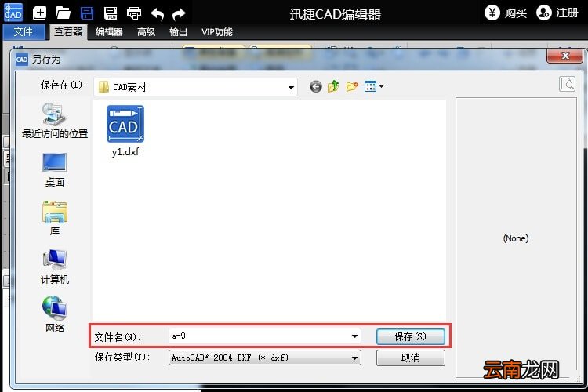
Task: Open the 文件 menu
Action: coord(24,32)
